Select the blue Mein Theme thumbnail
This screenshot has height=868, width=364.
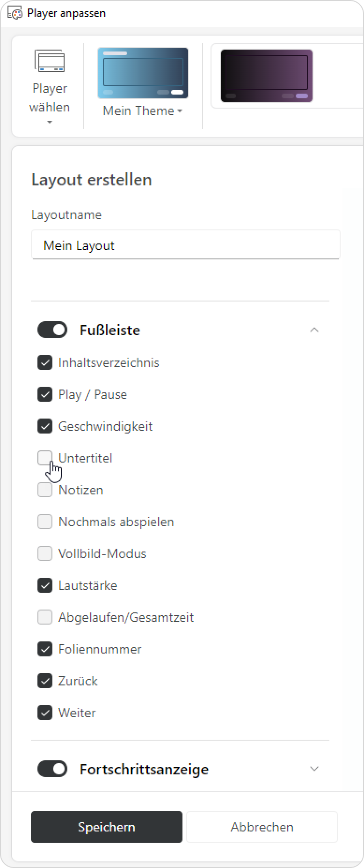pyautogui.click(x=143, y=73)
